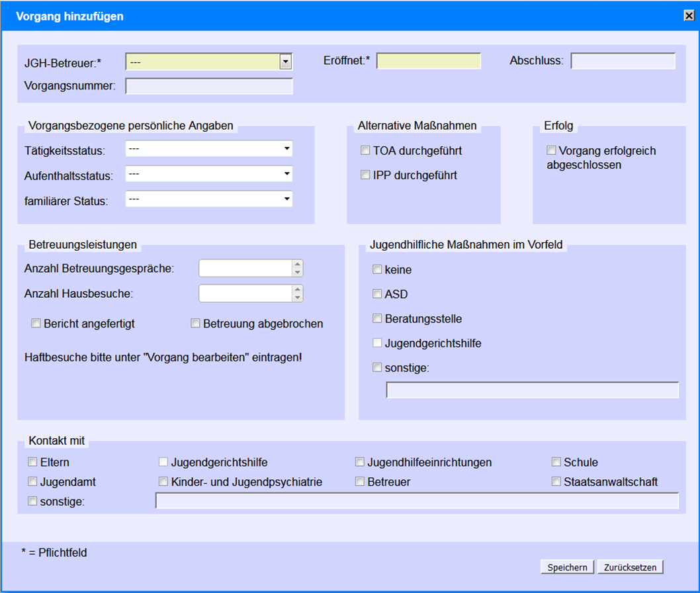Toggle the Betreuung abgebrochen checkbox
This screenshot has height=593, width=700.
[x=195, y=324]
